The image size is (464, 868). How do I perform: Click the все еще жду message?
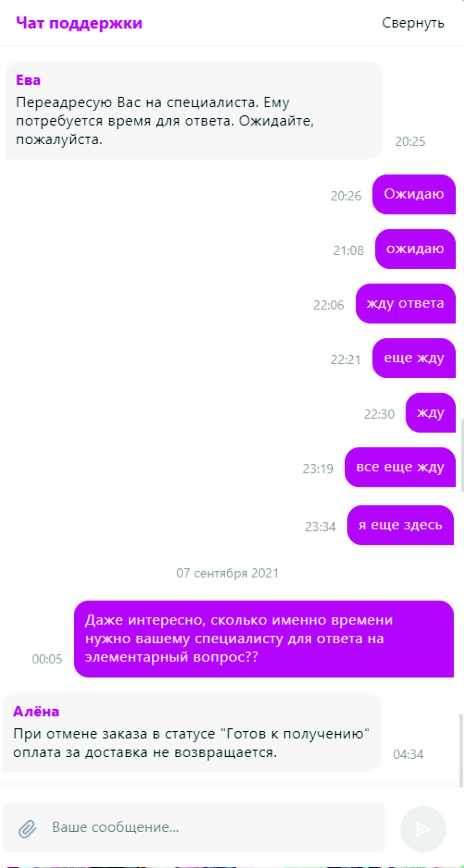click(400, 467)
